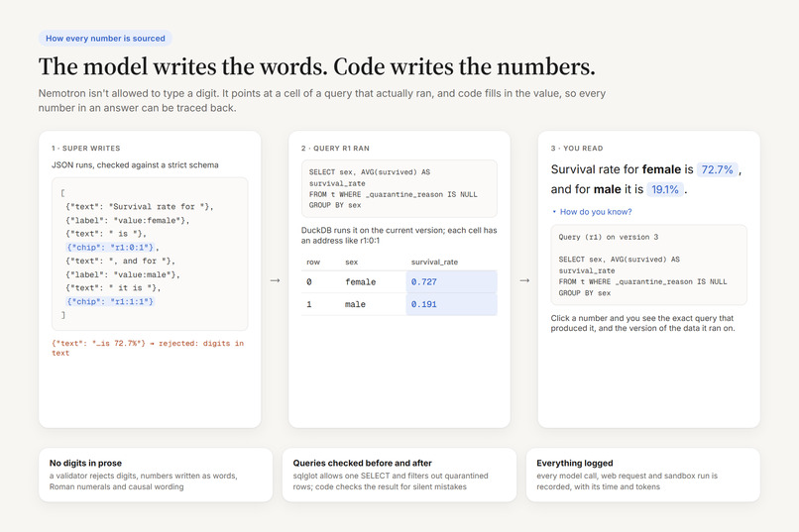Click the bold word 'female' in the answer
The image size is (799, 532).
(661, 169)
